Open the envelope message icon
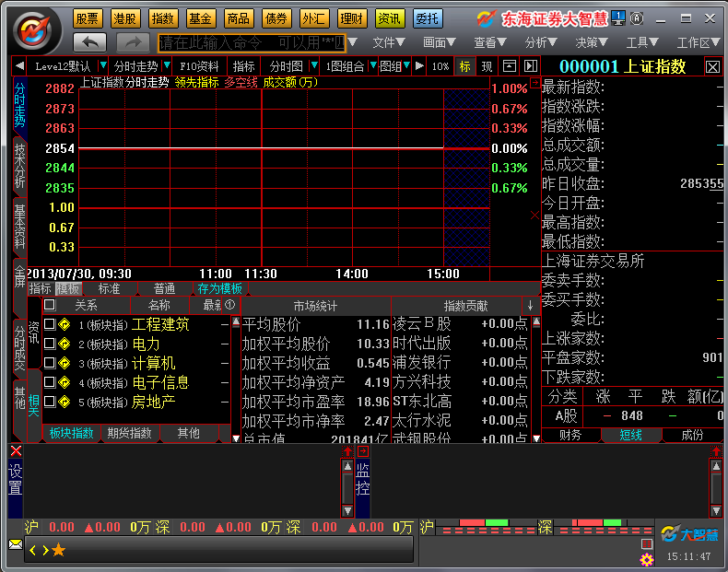The width and height of the screenshot is (728, 572). [x=16, y=544]
